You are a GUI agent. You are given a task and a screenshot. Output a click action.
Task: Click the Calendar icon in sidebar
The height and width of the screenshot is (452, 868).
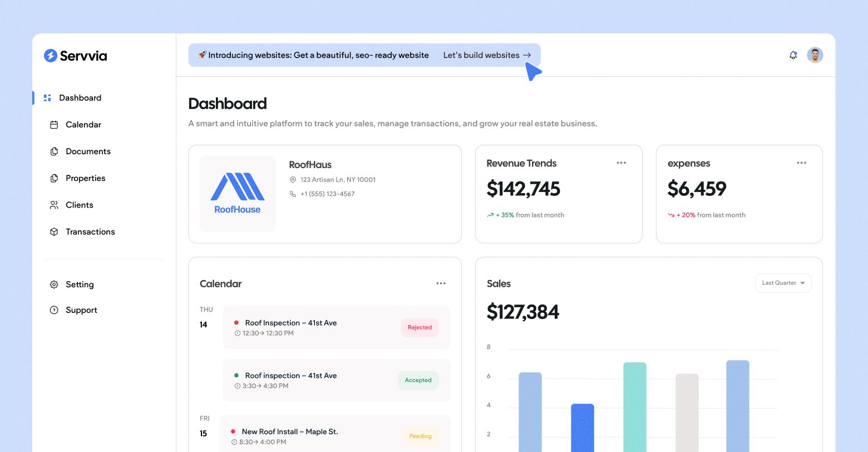click(54, 125)
